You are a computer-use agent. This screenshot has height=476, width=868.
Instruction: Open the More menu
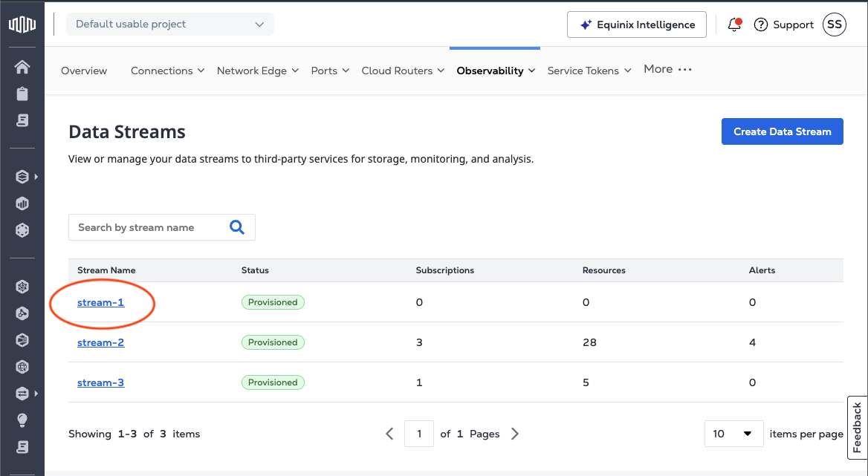tap(667, 69)
